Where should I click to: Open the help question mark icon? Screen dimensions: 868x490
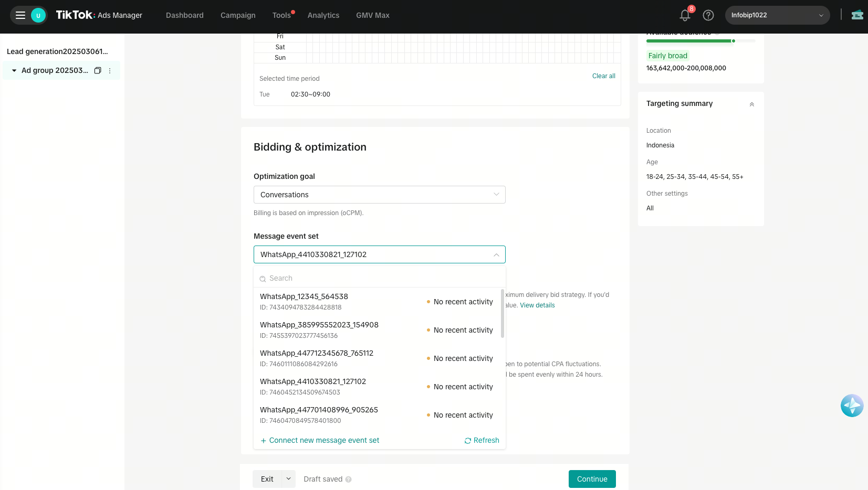(708, 15)
